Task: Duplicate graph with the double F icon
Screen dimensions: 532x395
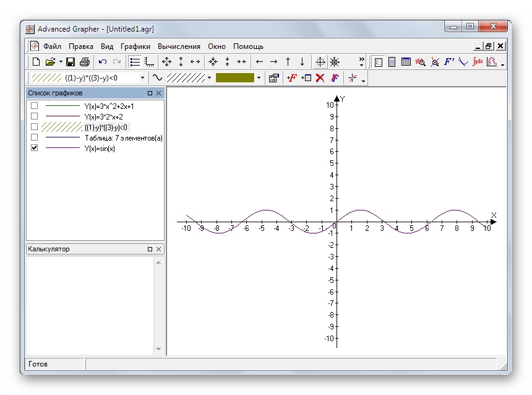Action: point(335,78)
